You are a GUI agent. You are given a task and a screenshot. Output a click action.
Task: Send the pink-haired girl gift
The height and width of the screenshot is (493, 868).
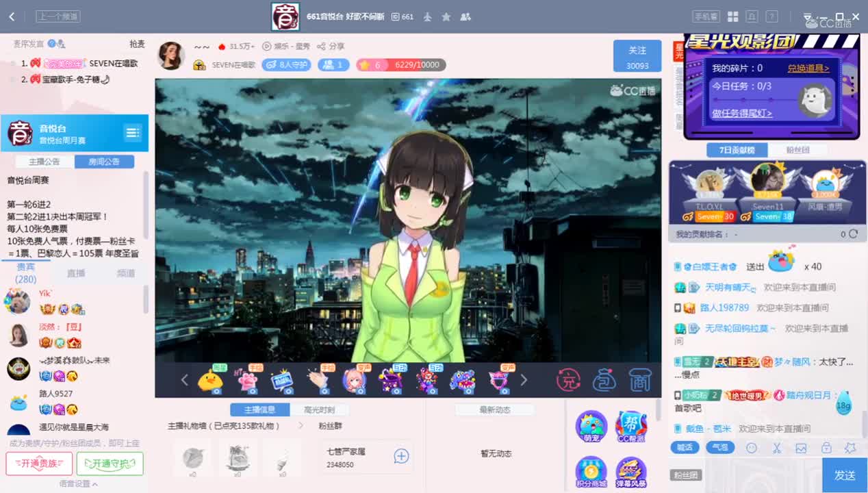click(x=355, y=380)
